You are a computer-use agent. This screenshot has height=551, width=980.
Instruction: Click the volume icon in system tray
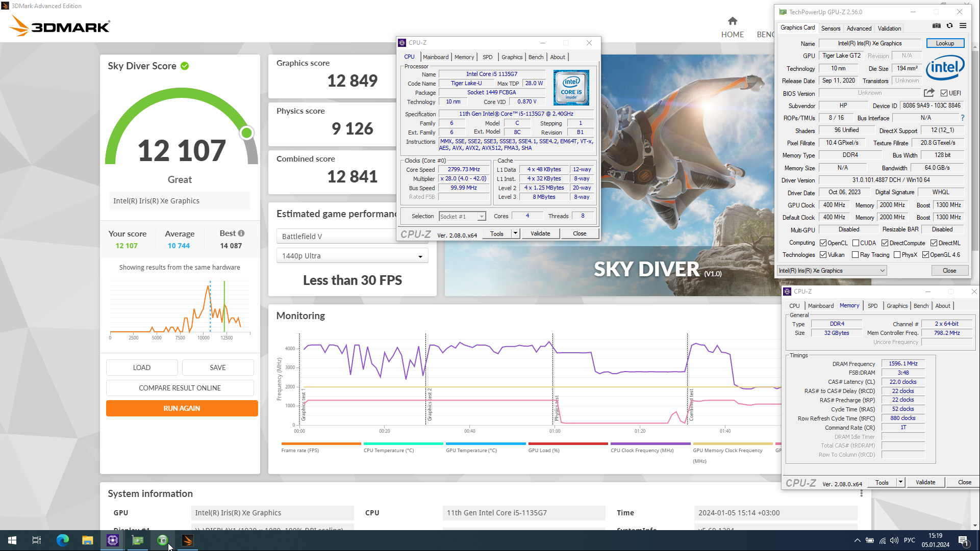coord(894,540)
